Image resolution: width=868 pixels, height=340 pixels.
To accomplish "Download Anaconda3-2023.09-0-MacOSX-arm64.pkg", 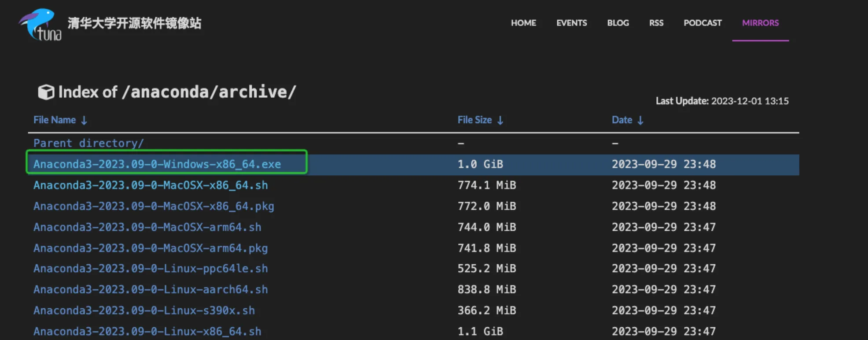I will (x=151, y=248).
